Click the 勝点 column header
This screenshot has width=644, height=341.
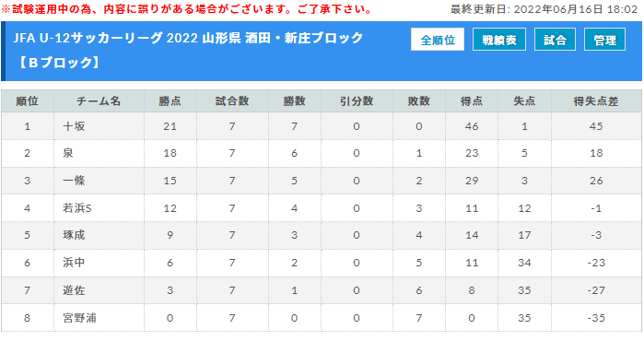point(170,101)
